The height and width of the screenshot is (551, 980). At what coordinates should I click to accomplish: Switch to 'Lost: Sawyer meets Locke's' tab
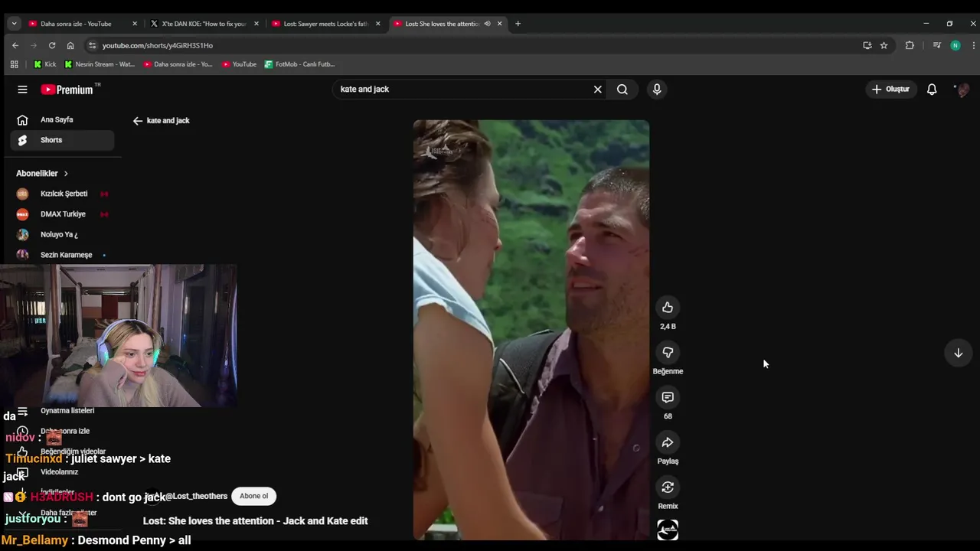(325, 24)
